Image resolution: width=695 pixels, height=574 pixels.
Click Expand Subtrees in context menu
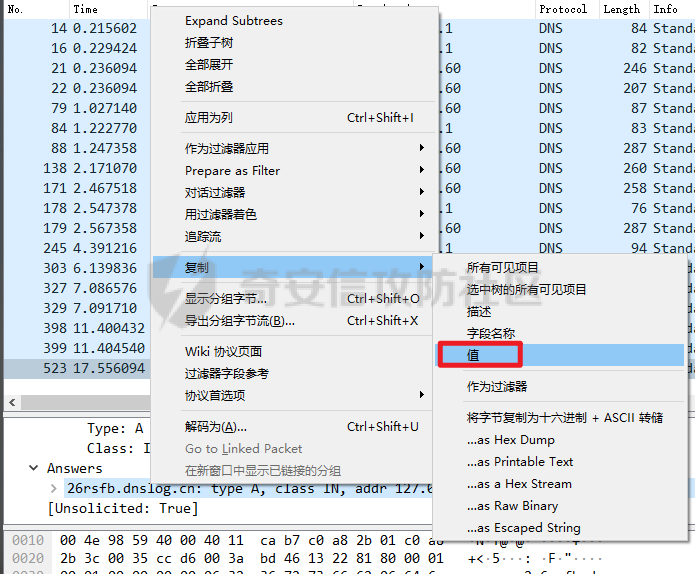(x=233, y=21)
